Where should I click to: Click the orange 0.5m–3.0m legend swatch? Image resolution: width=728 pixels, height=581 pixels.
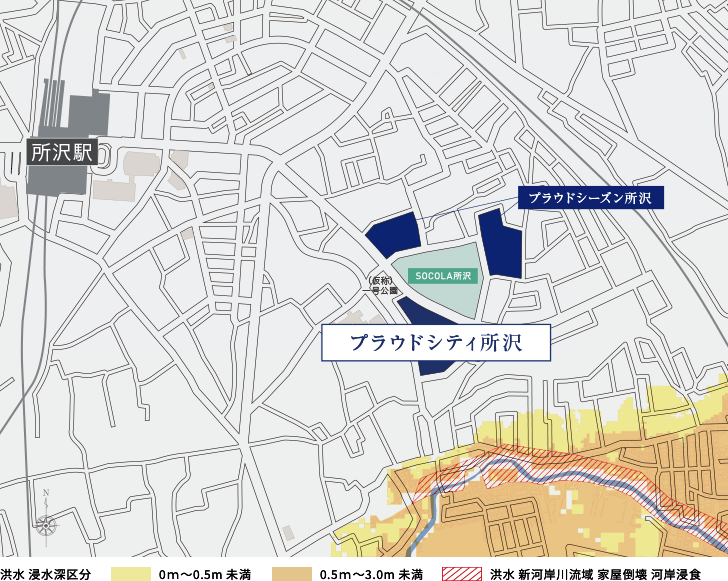click(292, 574)
